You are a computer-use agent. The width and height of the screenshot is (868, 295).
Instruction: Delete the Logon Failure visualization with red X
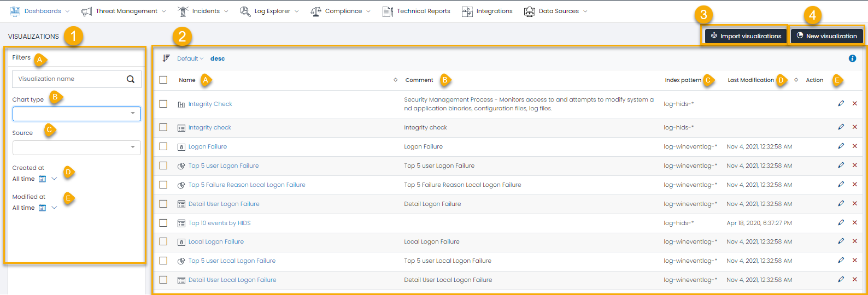tap(855, 146)
